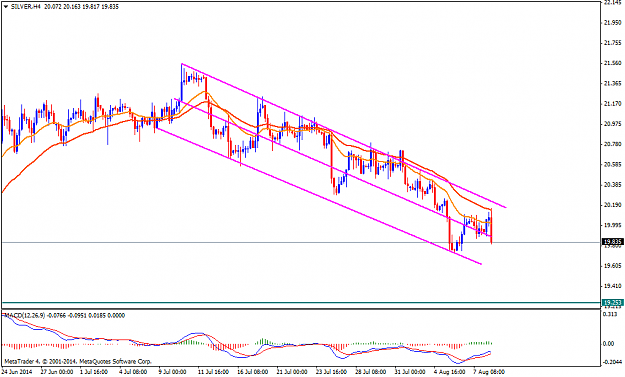Click the 4 Jul 08:00 time label
Viewport: 625px width, 377px height.
[133, 372]
